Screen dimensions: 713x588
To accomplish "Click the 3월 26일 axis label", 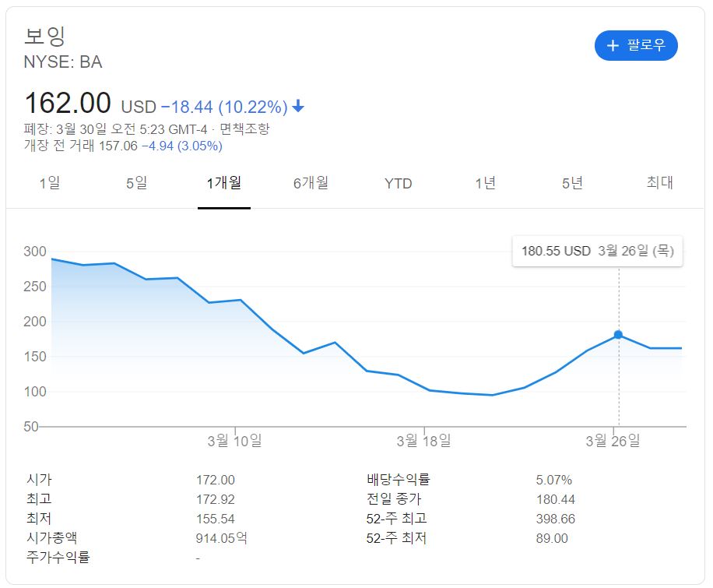I will (613, 441).
